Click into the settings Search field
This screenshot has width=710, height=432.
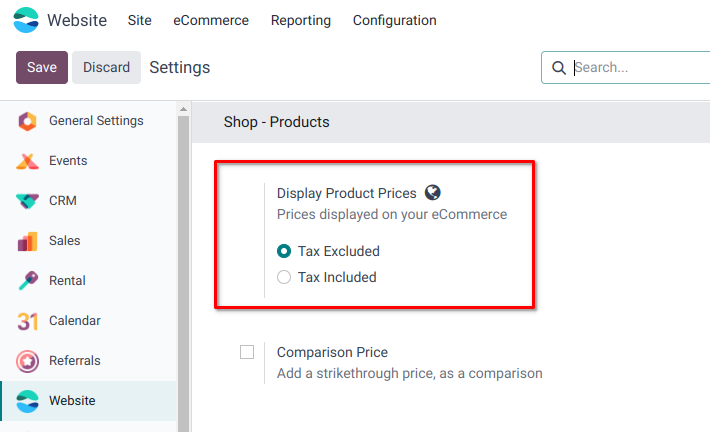pyautogui.click(x=640, y=68)
